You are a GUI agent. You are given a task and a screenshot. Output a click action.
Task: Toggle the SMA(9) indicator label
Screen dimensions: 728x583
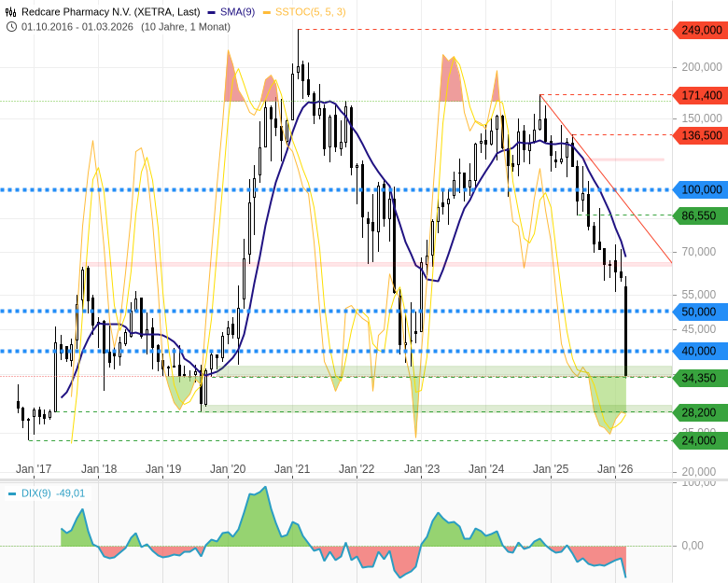point(238,12)
